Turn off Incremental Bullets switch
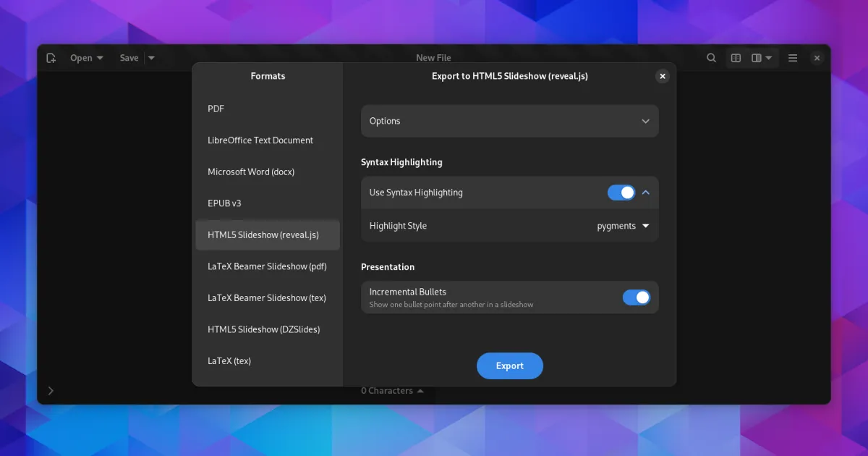 click(637, 297)
